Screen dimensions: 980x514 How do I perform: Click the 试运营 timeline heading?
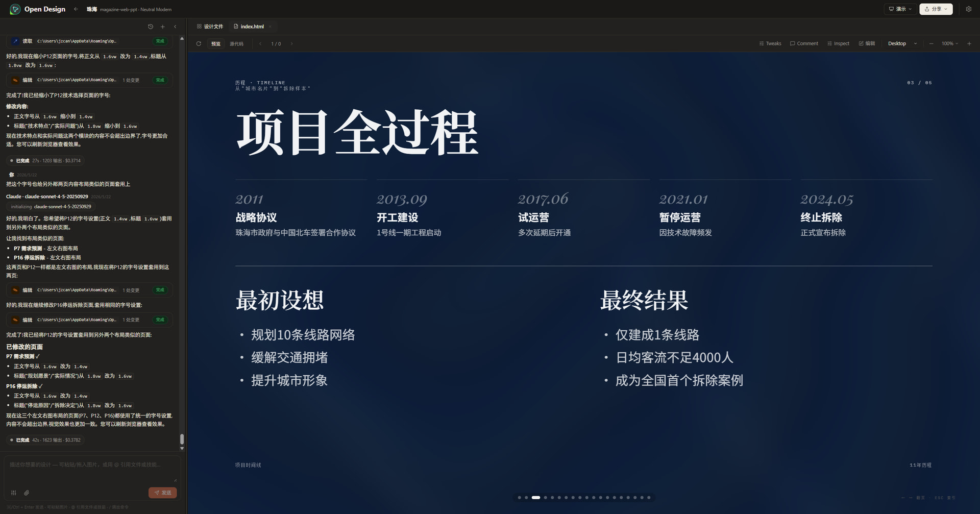(x=533, y=217)
